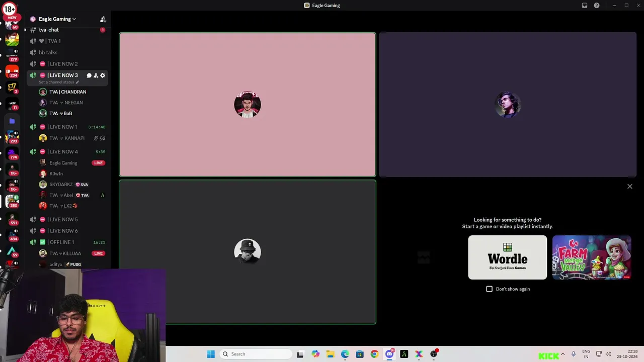644x362 pixels.
Task: Click Set a channel status link
Action: 59,82
